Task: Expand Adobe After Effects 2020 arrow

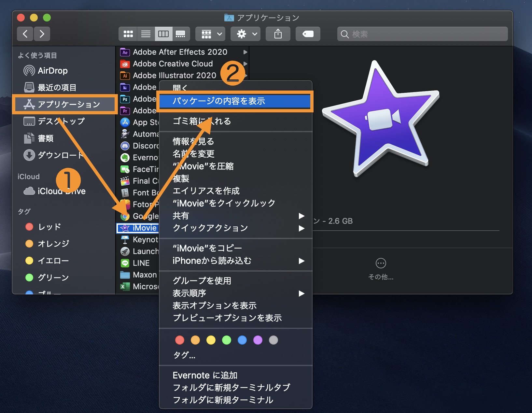Action: coord(245,52)
